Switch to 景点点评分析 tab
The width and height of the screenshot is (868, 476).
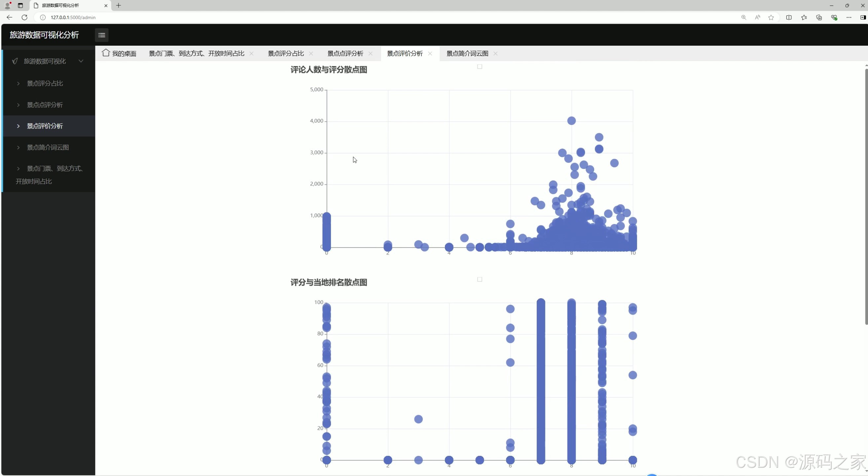tap(345, 54)
